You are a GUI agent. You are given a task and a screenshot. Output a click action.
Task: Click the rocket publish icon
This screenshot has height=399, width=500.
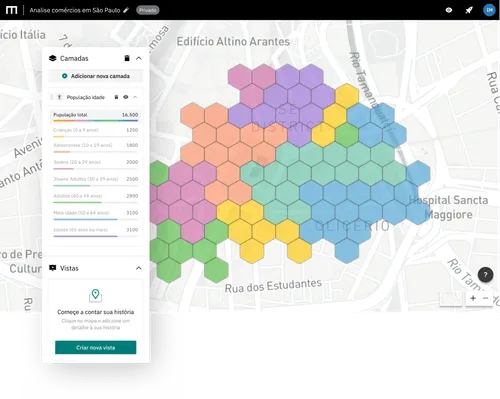469,10
